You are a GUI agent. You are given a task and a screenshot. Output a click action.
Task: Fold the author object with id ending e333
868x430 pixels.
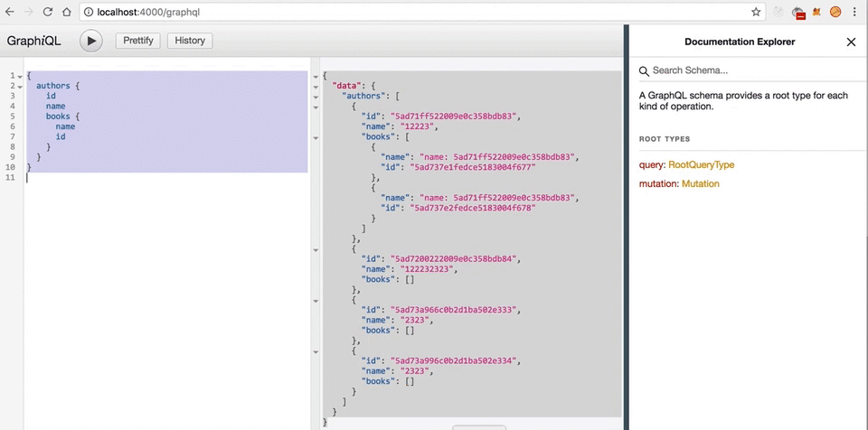[x=316, y=301]
